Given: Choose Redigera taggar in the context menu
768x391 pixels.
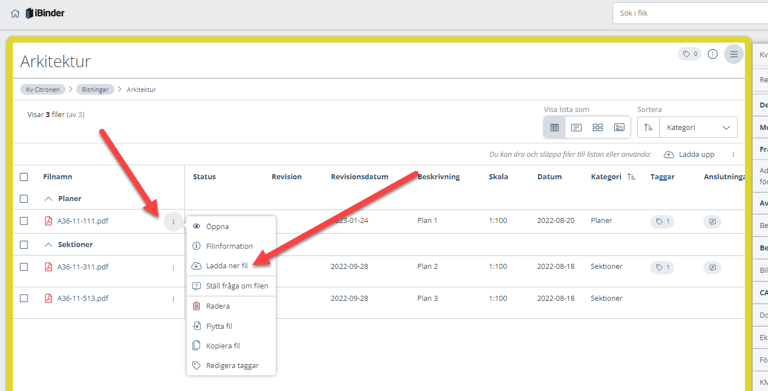Looking at the screenshot, I should point(231,366).
